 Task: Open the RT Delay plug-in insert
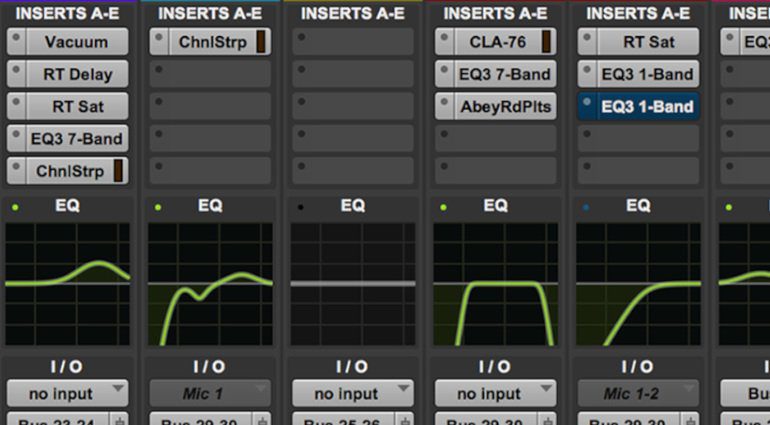click(x=77, y=74)
